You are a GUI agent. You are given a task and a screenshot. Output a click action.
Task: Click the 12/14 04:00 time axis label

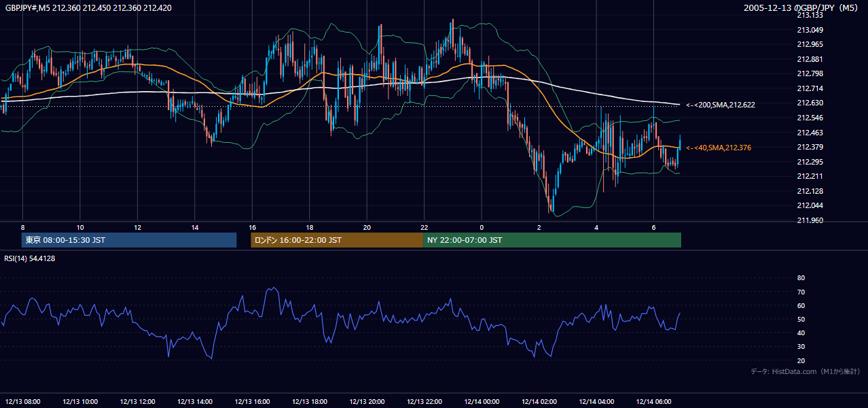tap(597, 402)
